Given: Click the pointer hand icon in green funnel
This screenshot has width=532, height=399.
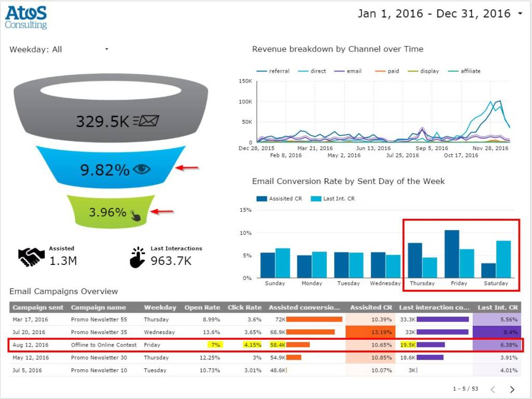Looking at the screenshot, I should (x=136, y=214).
